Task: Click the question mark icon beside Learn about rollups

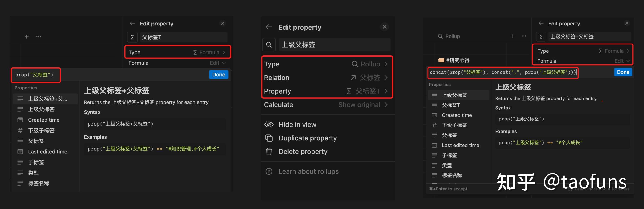Action: click(x=269, y=171)
